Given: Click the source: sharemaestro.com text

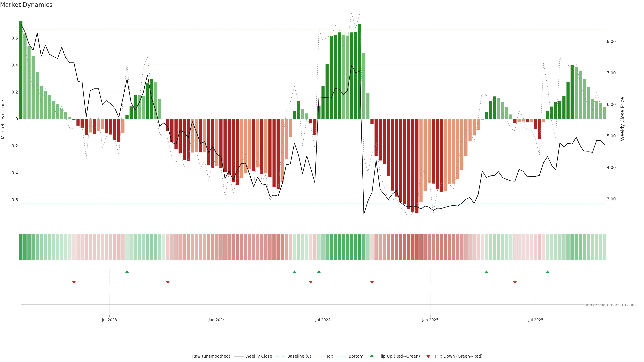Looking at the screenshot, I should click(609, 305).
